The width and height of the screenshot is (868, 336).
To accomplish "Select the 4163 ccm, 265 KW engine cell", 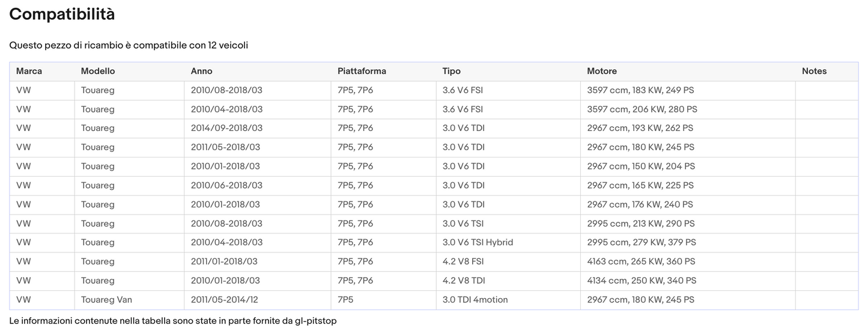I will click(641, 261).
